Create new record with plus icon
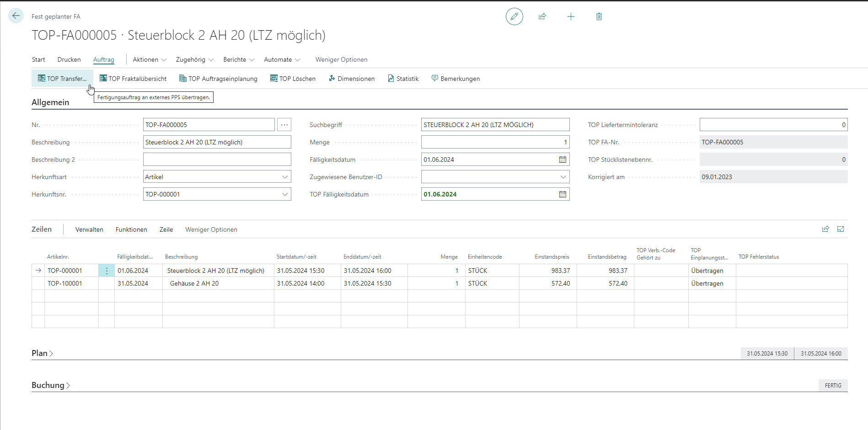This screenshot has height=430, width=868. click(x=571, y=16)
